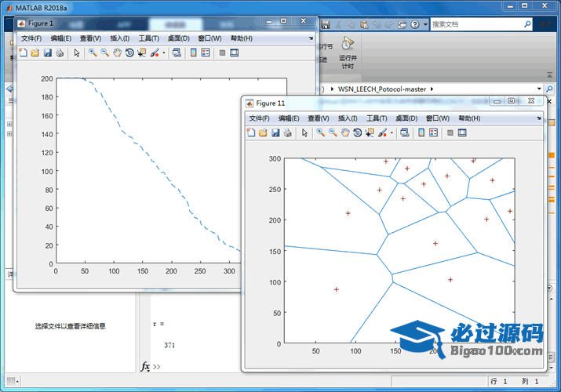The image size is (561, 392).
Task: Click WSN_LEECH_Potocol-master folder in address bar
Action: (x=382, y=89)
